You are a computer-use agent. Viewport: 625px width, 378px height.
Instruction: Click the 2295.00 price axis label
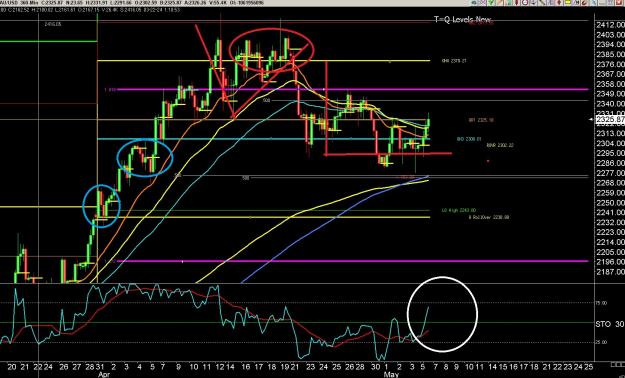click(610, 153)
